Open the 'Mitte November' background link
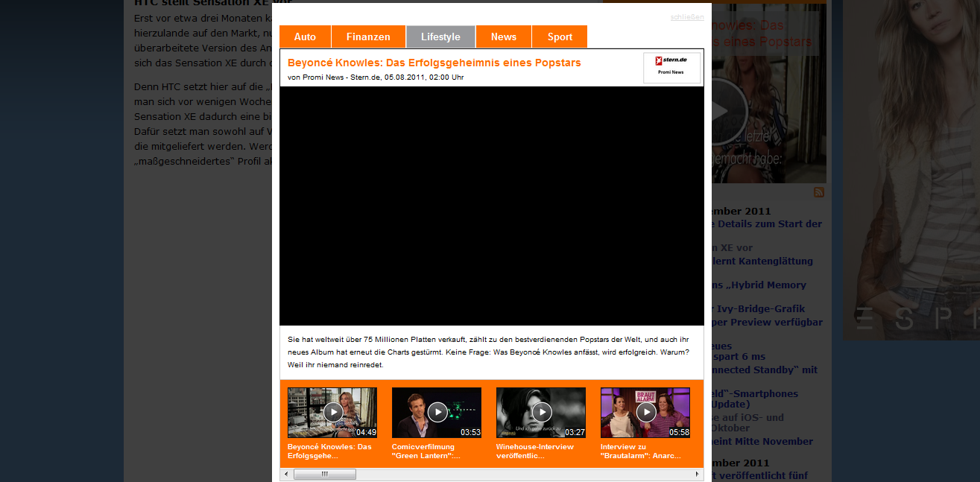This screenshot has height=482, width=980. click(x=762, y=441)
